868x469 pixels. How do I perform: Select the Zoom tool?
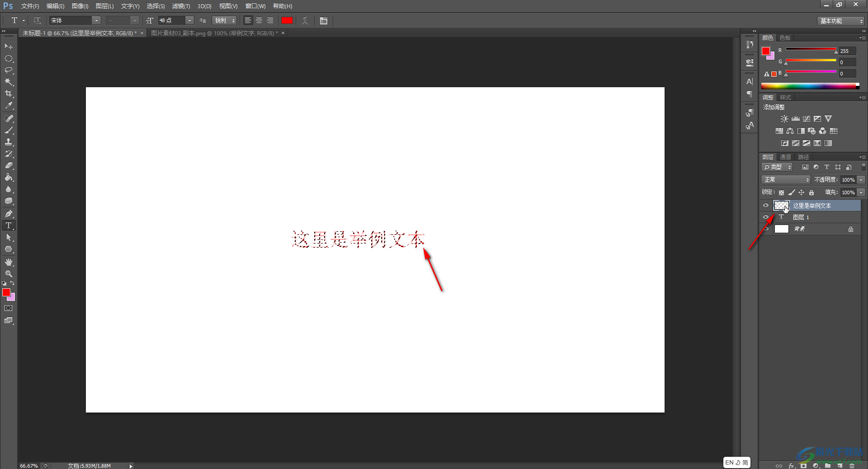click(9, 274)
